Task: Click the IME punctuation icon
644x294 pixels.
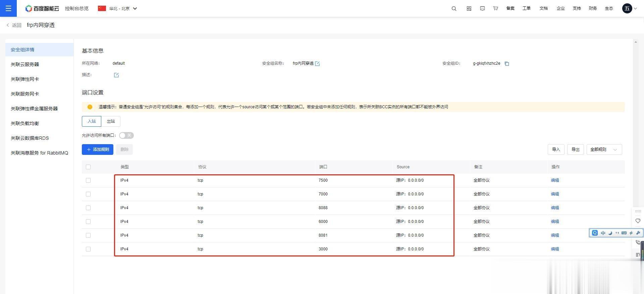Action: tap(617, 233)
